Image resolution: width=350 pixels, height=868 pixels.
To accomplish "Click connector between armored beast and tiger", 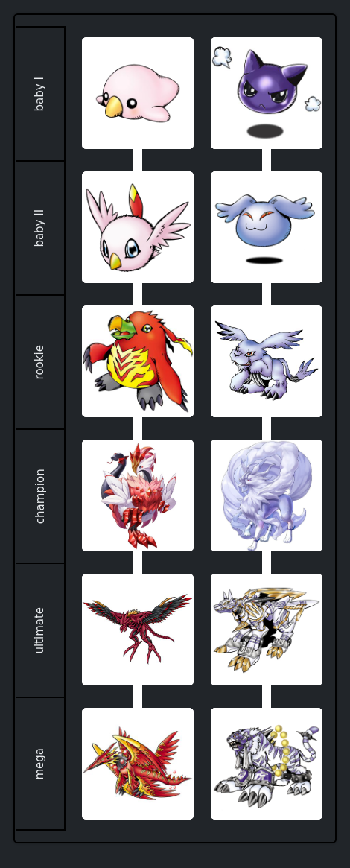I will tap(267, 697).
